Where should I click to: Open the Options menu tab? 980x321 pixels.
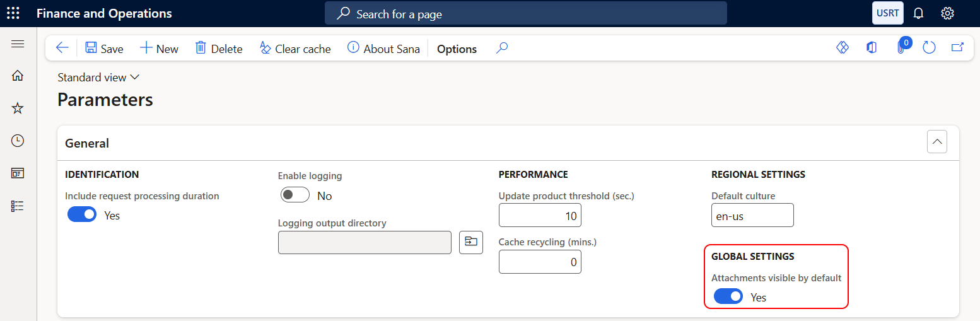pyautogui.click(x=457, y=49)
